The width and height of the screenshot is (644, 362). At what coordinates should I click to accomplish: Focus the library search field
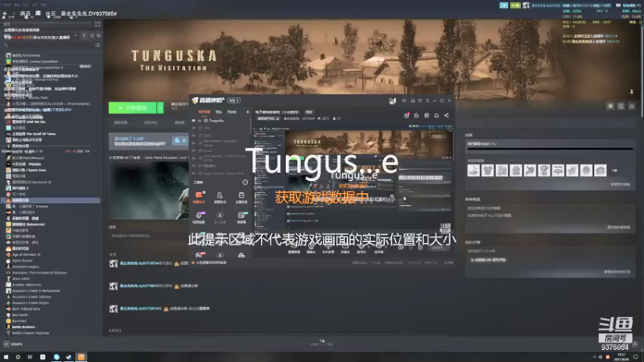pos(47,45)
